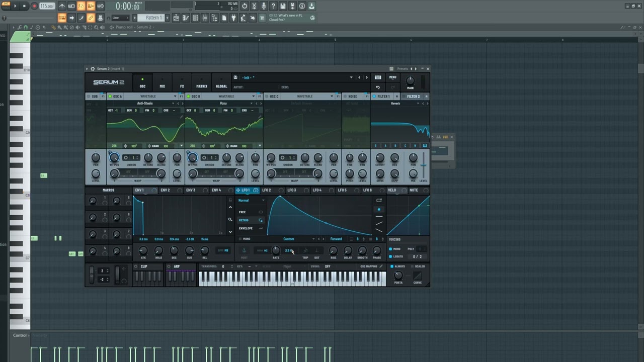644x362 pixels.
Task: Select LFO FREE trigger mode
Action: point(251,212)
